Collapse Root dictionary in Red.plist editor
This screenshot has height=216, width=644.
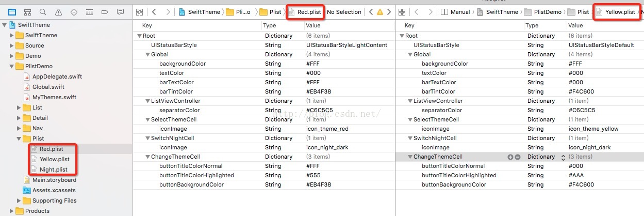pyautogui.click(x=139, y=36)
